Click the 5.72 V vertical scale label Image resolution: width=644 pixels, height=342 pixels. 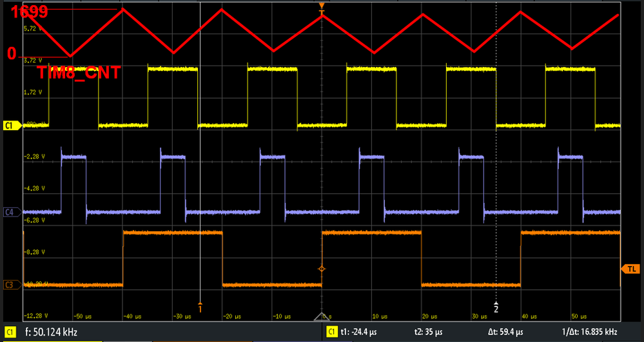pyautogui.click(x=34, y=29)
